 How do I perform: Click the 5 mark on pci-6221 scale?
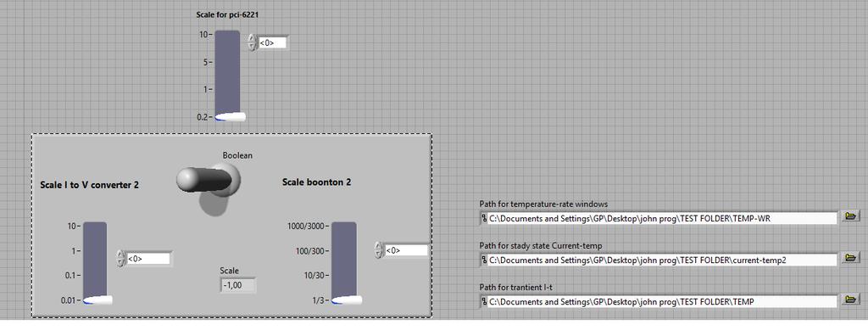click(x=205, y=62)
